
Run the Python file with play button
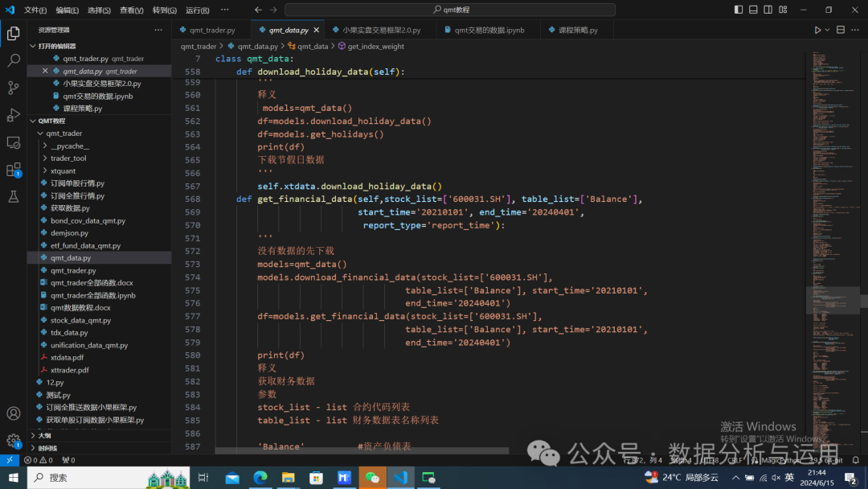click(817, 30)
